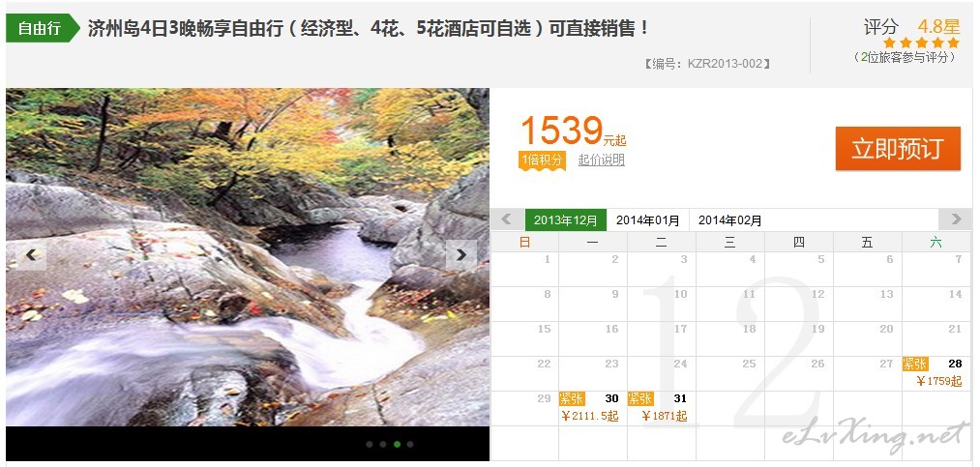Click the 1倍积分 points badge

click(542, 160)
